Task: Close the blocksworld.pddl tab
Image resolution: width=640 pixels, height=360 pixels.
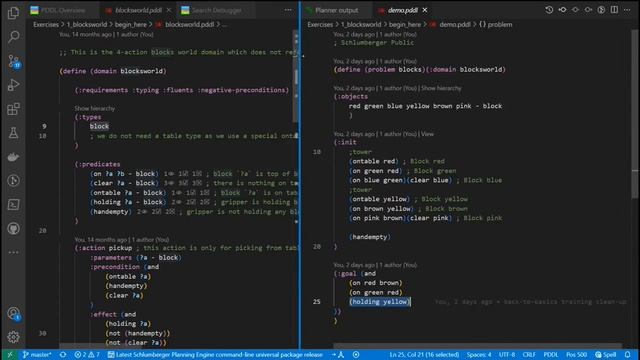Action: pyautogui.click(x=169, y=10)
